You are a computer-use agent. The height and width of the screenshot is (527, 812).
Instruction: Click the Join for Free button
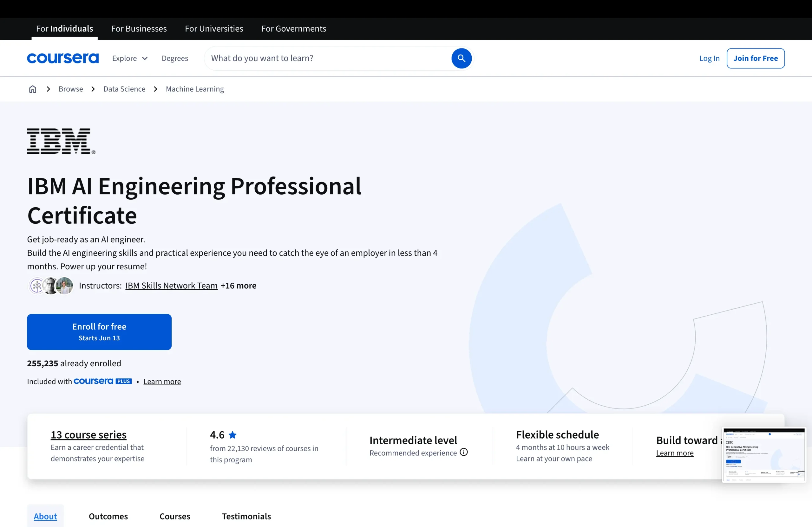coord(755,58)
